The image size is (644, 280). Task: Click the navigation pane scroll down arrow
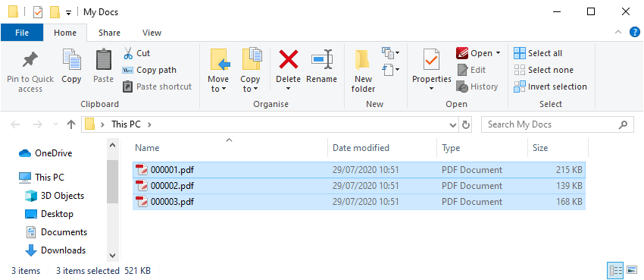click(x=113, y=255)
